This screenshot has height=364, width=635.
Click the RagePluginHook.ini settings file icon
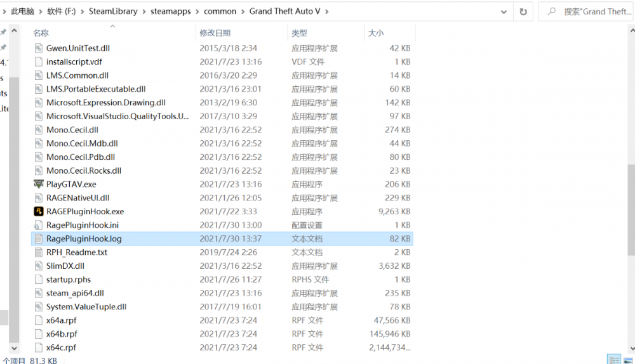point(39,225)
